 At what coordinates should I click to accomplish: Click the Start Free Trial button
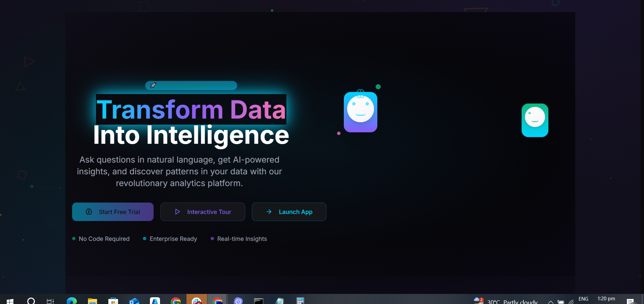tap(113, 212)
